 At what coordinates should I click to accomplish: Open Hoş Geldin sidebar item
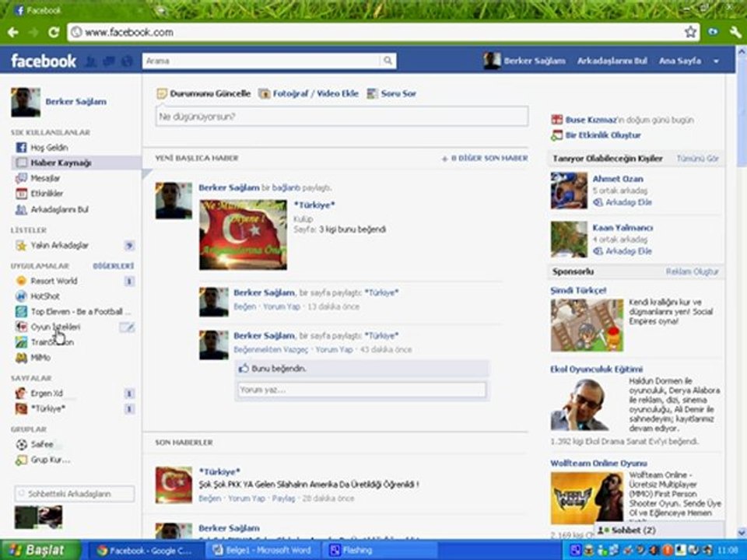(x=49, y=148)
